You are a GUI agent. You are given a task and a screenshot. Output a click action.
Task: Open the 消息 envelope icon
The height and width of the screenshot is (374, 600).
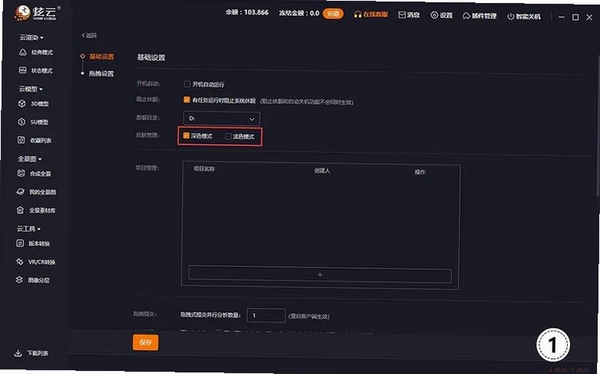point(402,15)
